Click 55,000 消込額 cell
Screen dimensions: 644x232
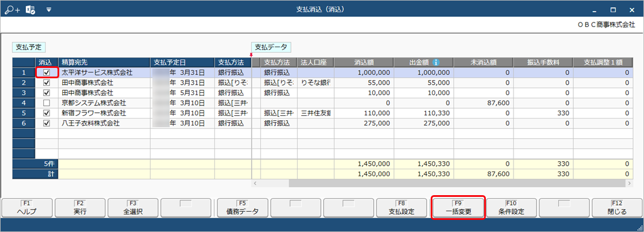point(364,82)
